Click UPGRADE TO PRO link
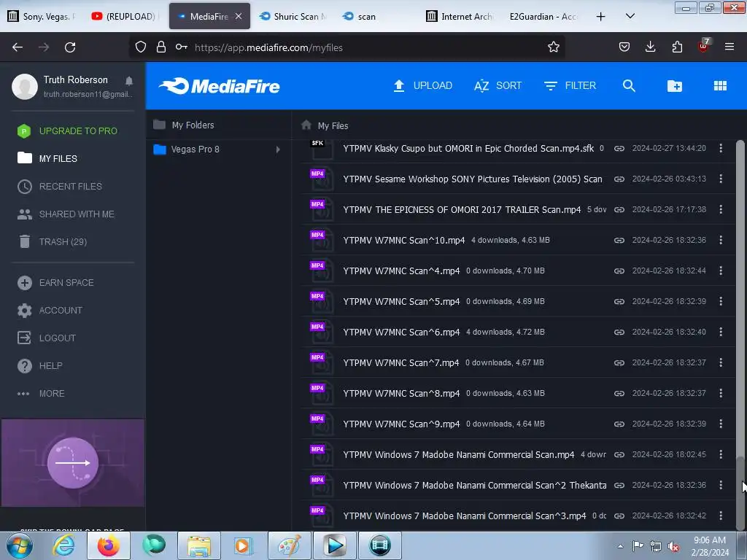747x560 pixels. 67,131
